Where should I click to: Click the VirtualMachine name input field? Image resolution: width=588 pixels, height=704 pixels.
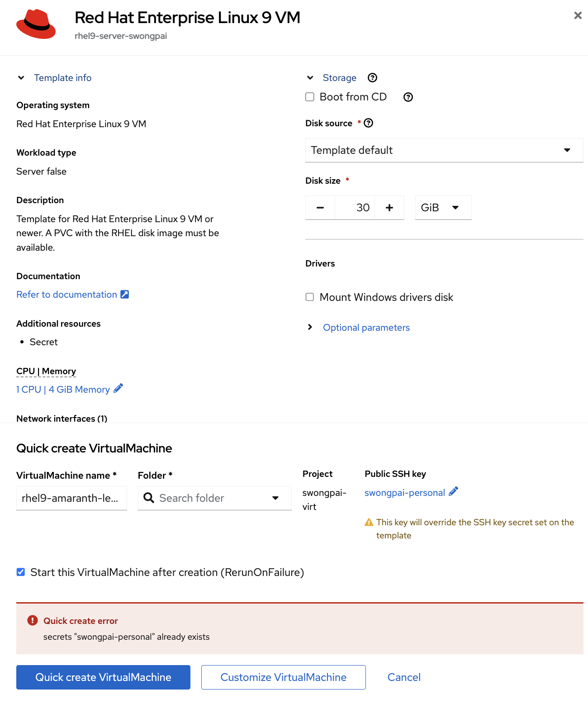(x=71, y=498)
